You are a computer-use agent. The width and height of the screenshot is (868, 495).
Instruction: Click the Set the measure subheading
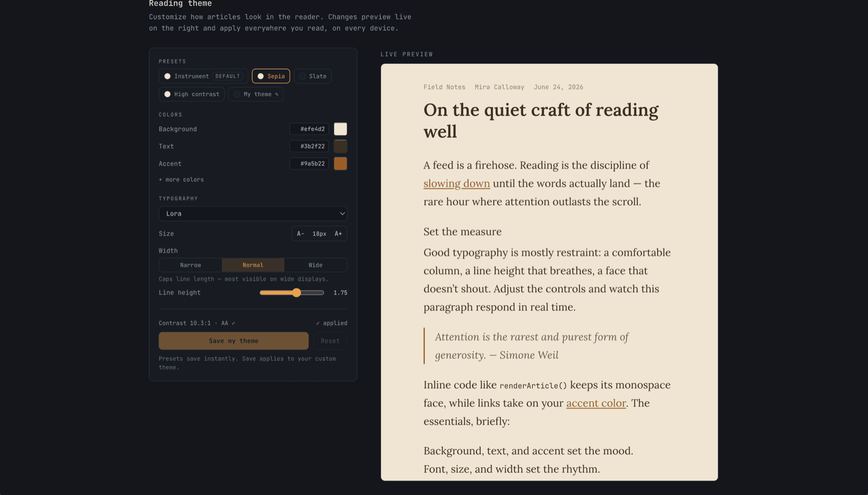(x=463, y=232)
